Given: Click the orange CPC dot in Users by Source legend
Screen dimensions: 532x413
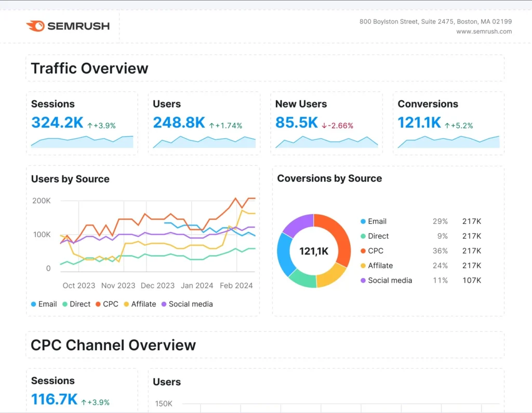Looking at the screenshot, I should pos(98,304).
